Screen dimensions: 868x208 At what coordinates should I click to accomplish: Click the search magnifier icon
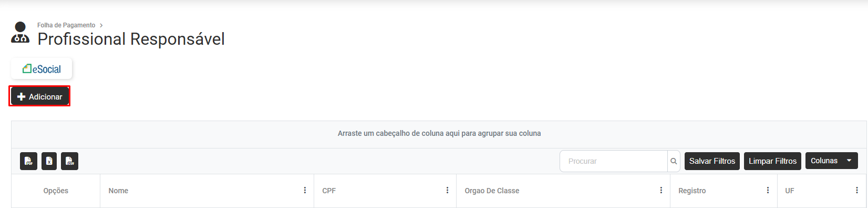point(674,161)
